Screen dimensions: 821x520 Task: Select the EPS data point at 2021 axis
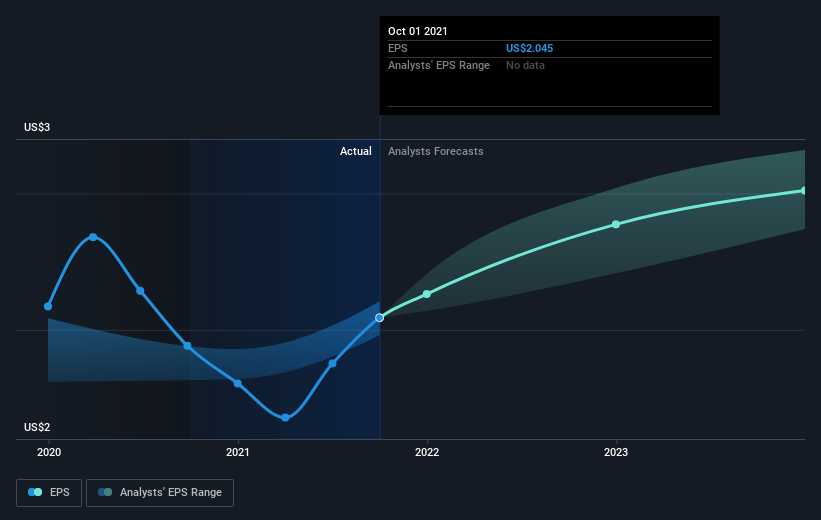238,384
